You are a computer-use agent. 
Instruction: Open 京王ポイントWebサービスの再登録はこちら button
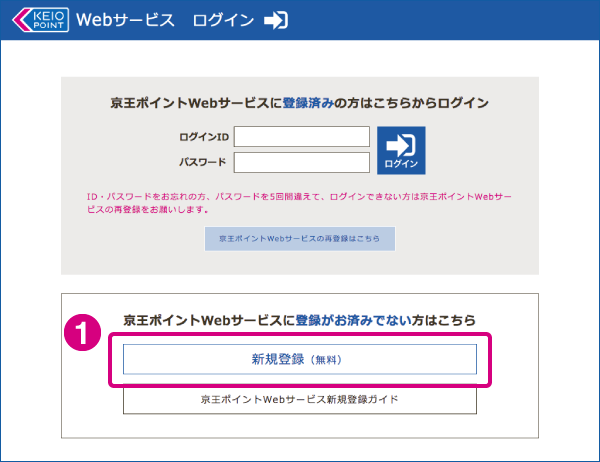300,239
